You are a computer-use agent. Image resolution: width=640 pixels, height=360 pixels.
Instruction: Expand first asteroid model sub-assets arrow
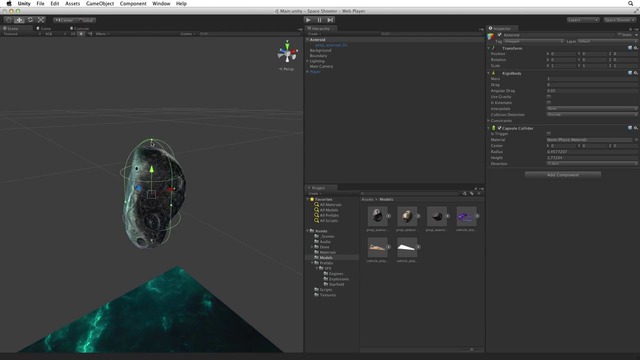[389, 216]
